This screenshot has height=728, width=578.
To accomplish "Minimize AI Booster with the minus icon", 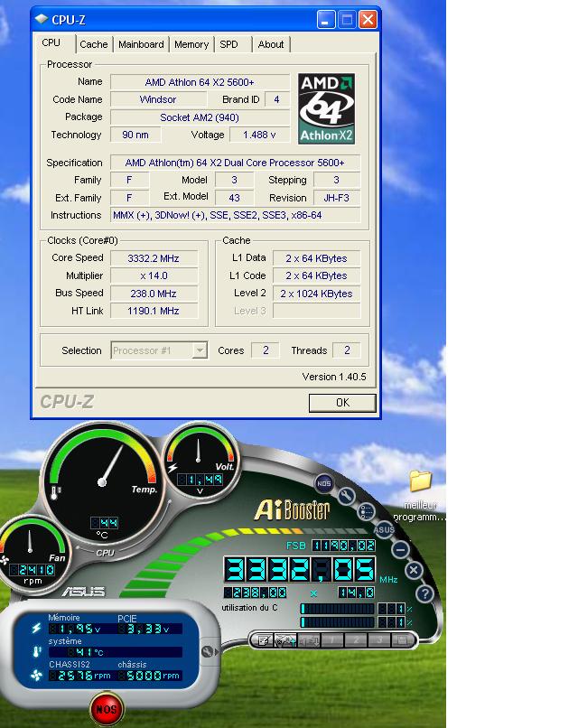I will (401, 550).
